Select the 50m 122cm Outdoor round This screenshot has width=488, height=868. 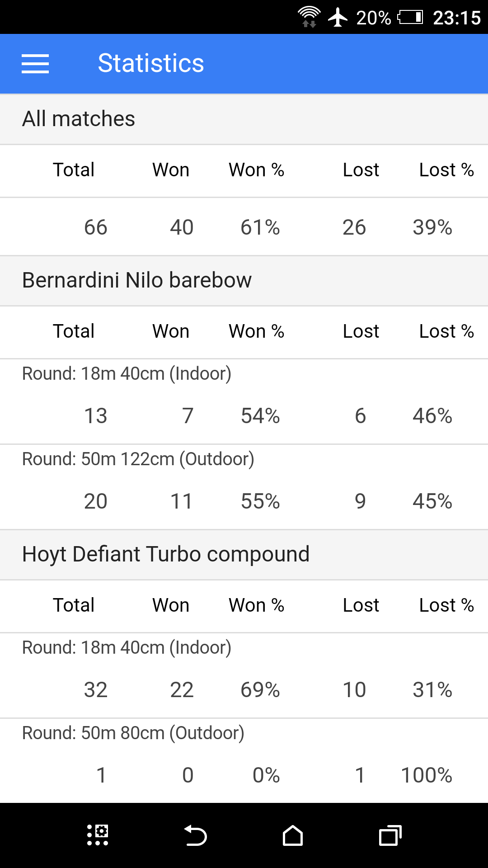138,459
